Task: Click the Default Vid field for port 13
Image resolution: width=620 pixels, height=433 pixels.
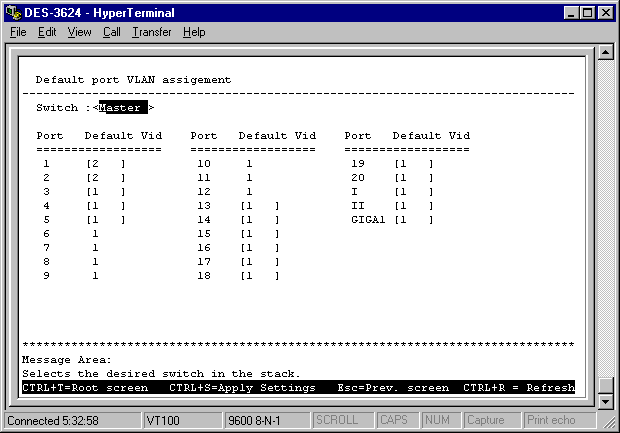Action: 259,205
